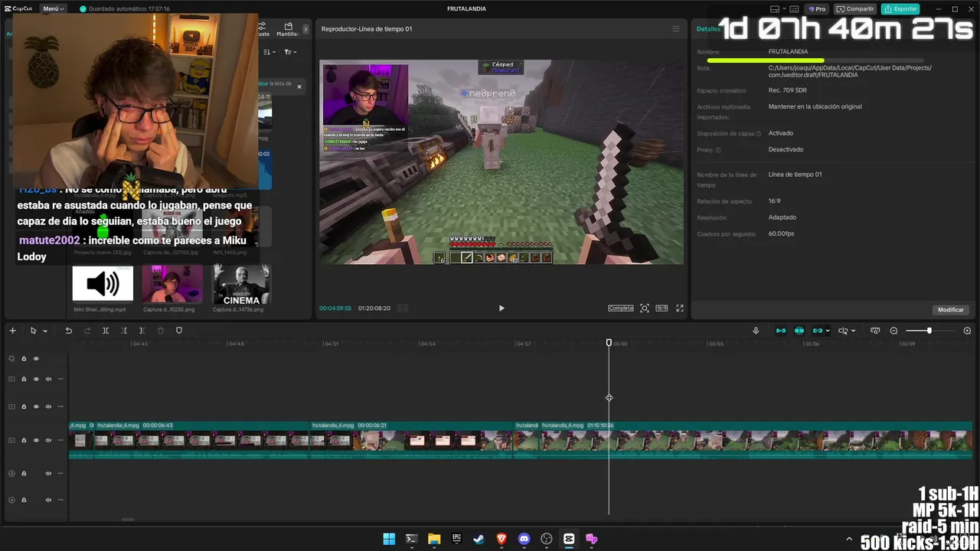This screenshot has width=980, height=551.
Task: Delete the selected clip with trash icon
Action: (161, 331)
